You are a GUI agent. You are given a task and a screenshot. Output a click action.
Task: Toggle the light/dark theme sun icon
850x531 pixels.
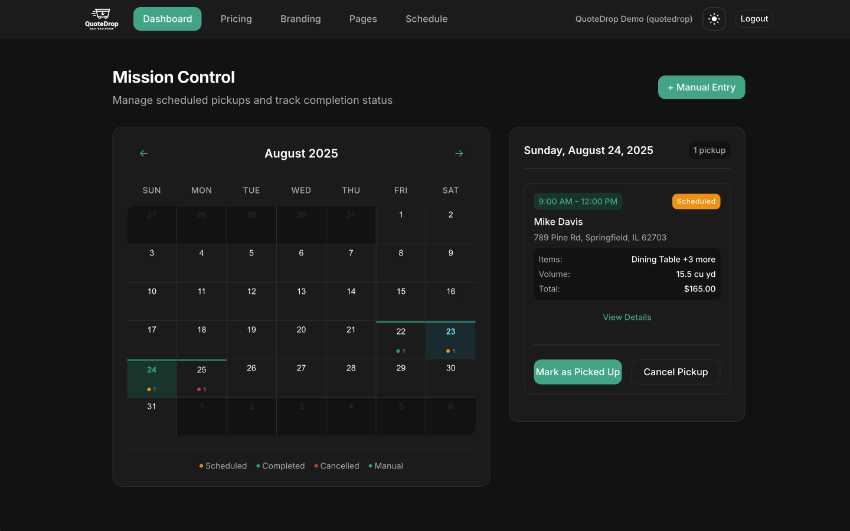[x=713, y=19]
